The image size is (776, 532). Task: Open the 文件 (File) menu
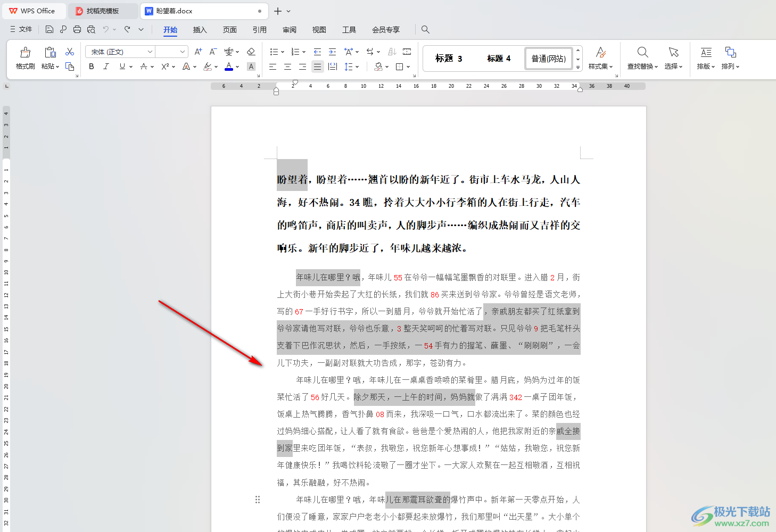(x=21, y=29)
